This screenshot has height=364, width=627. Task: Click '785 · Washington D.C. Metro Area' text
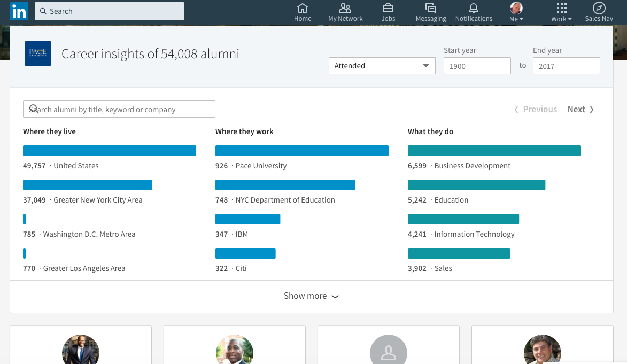click(x=79, y=234)
